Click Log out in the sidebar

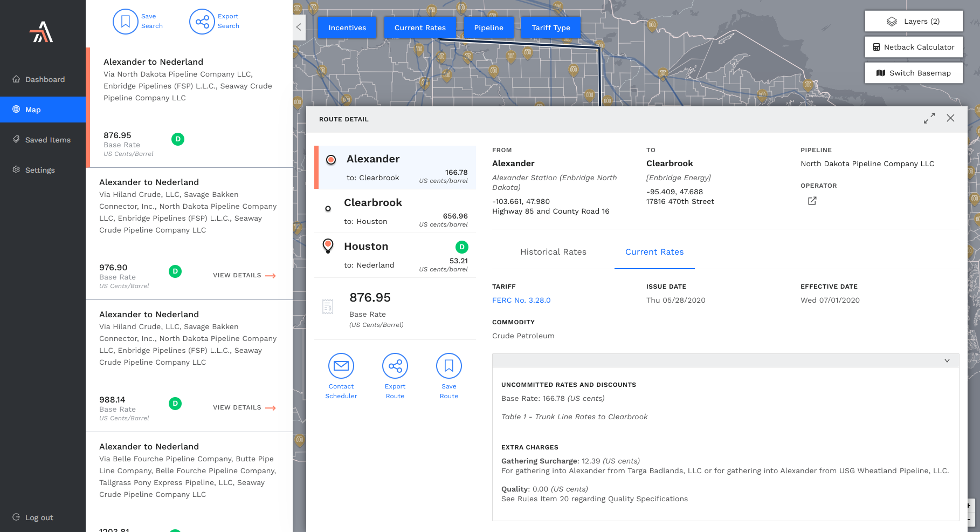coord(33,517)
